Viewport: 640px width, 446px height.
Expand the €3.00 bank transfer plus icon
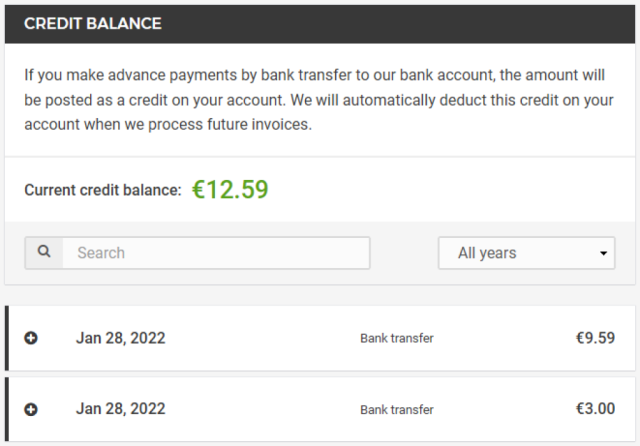pyautogui.click(x=31, y=409)
